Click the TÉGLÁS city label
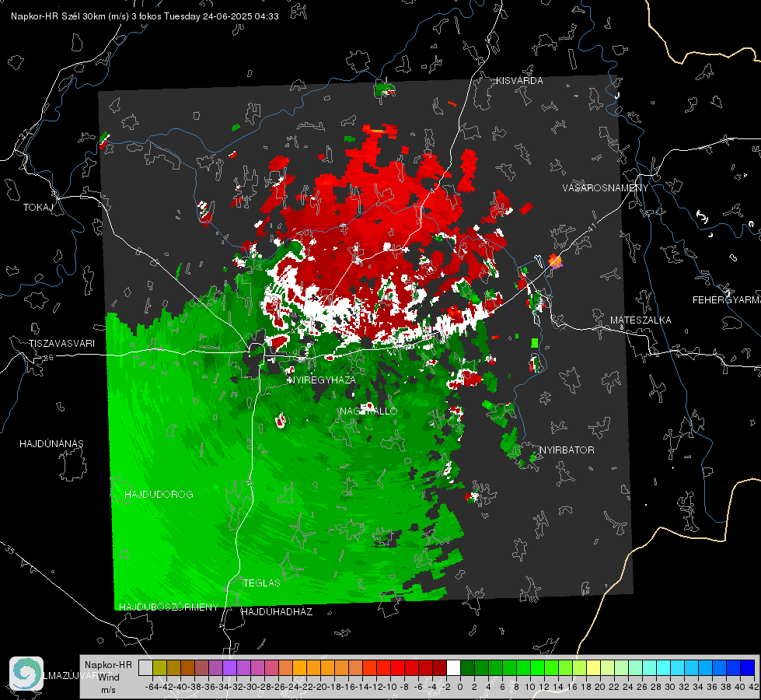Image resolution: width=761 pixels, height=700 pixels. 262,583
